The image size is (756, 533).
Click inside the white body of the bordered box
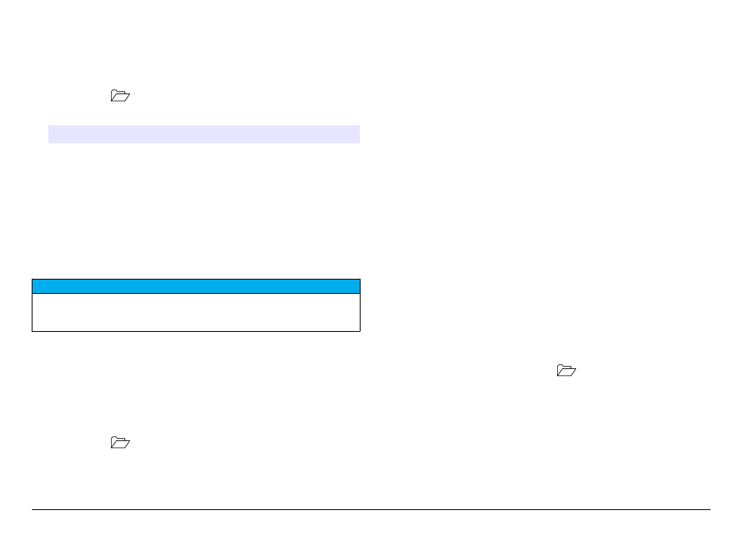197,312
